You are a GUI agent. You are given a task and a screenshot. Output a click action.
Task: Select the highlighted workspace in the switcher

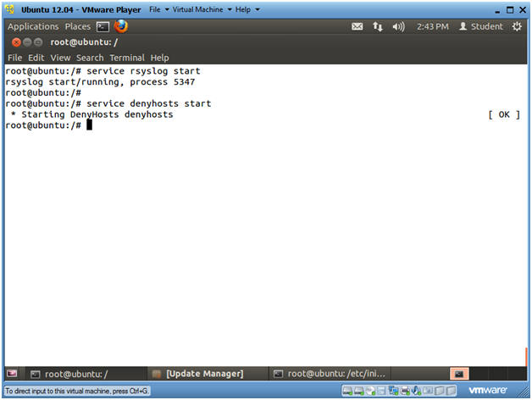tap(459, 374)
